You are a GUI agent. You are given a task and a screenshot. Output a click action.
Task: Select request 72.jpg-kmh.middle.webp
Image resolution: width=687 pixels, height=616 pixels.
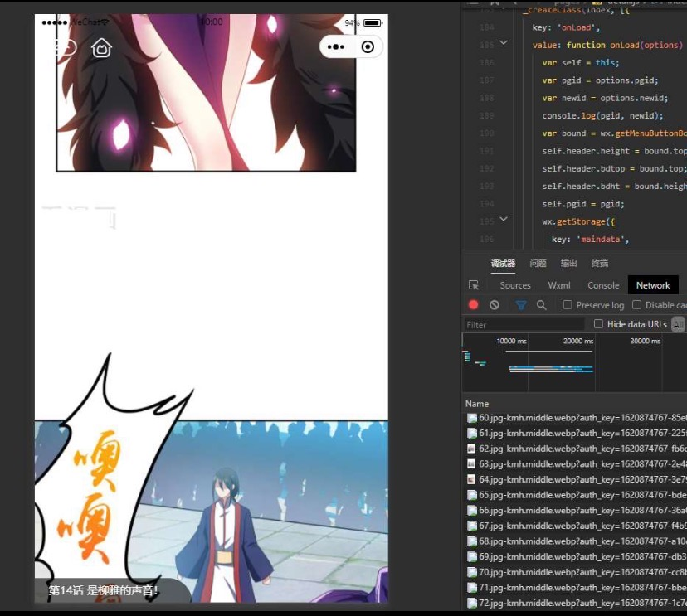coord(576,603)
